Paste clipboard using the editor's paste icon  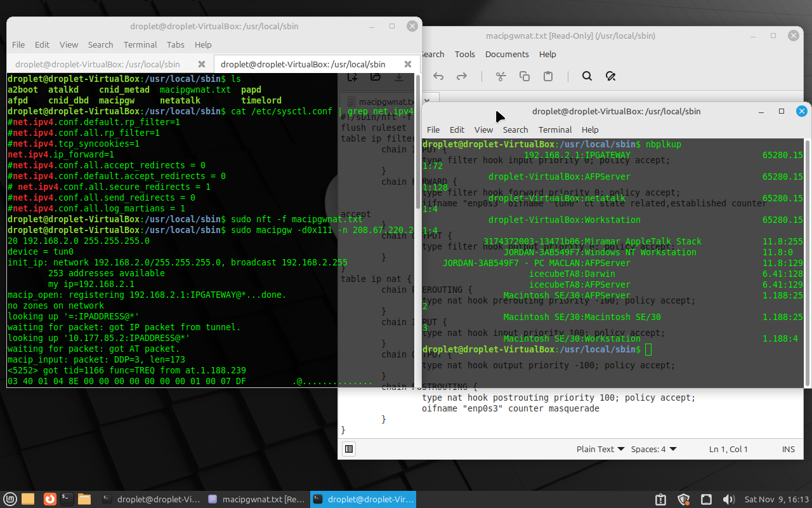pyautogui.click(x=548, y=76)
